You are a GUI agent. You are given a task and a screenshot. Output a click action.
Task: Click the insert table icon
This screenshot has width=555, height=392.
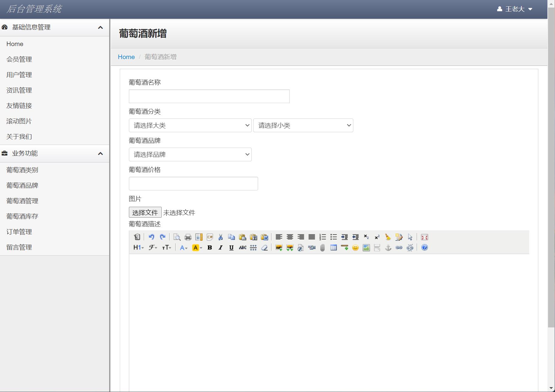click(333, 248)
